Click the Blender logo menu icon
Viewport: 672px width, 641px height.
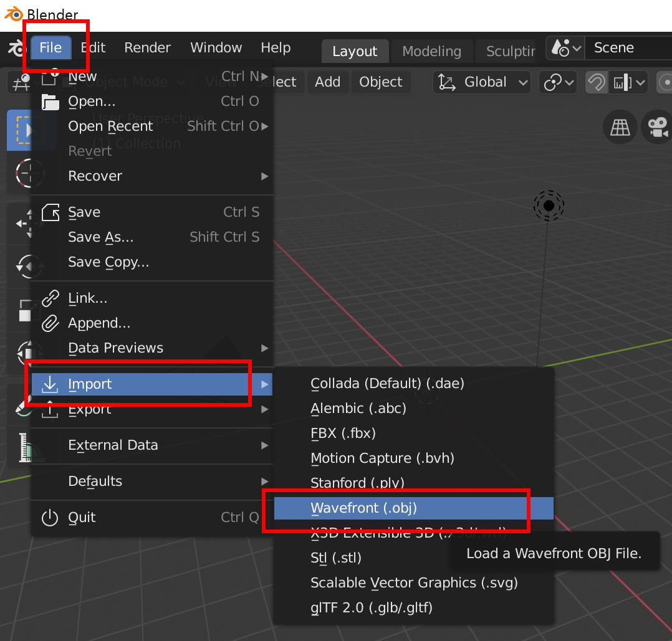pyautogui.click(x=16, y=48)
